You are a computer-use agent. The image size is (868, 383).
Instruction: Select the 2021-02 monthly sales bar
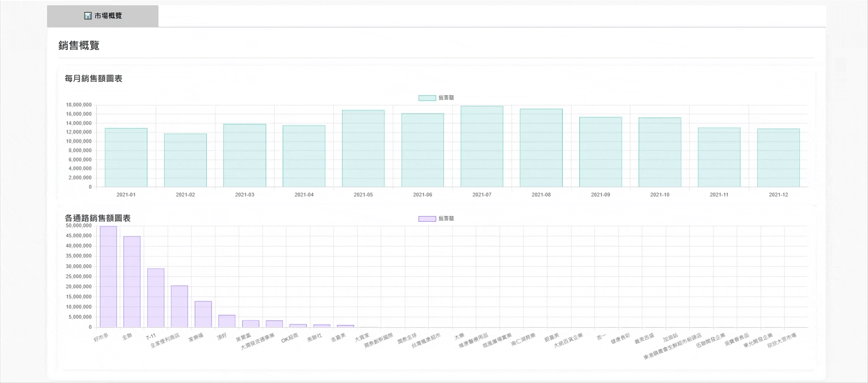[x=185, y=160]
